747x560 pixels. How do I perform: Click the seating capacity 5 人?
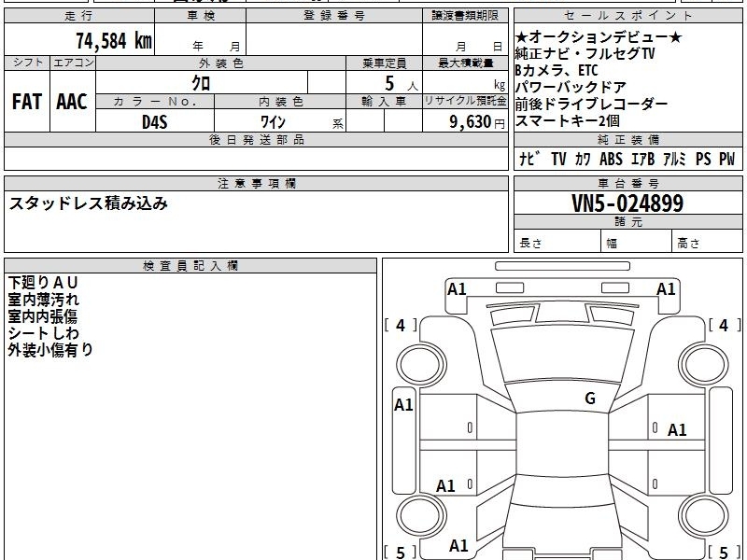point(402,84)
